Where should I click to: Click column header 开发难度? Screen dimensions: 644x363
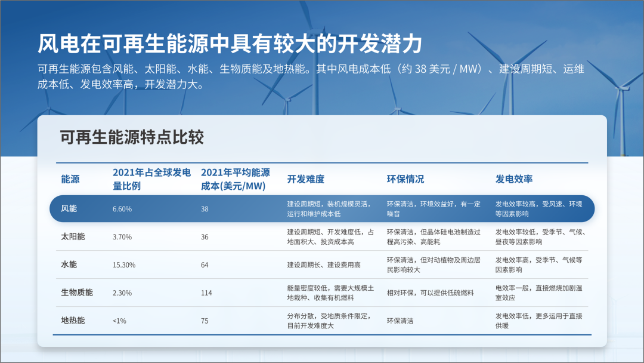pos(305,179)
